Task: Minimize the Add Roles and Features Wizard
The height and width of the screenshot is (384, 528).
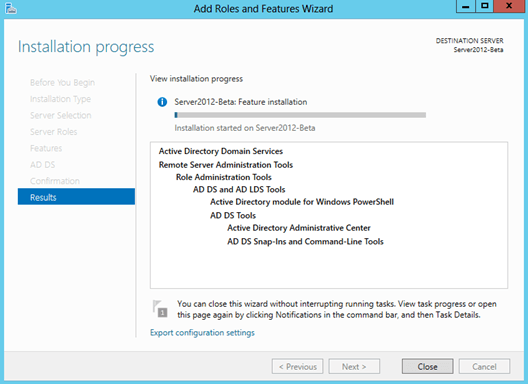Action: pos(466,6)
